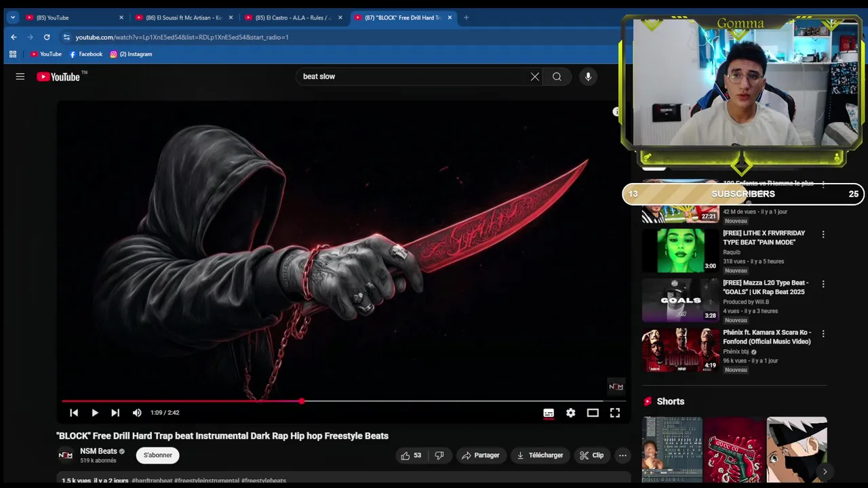Subscribe with the S'abonner button
This screenshot has width=868, height=488.
(157, 455)
